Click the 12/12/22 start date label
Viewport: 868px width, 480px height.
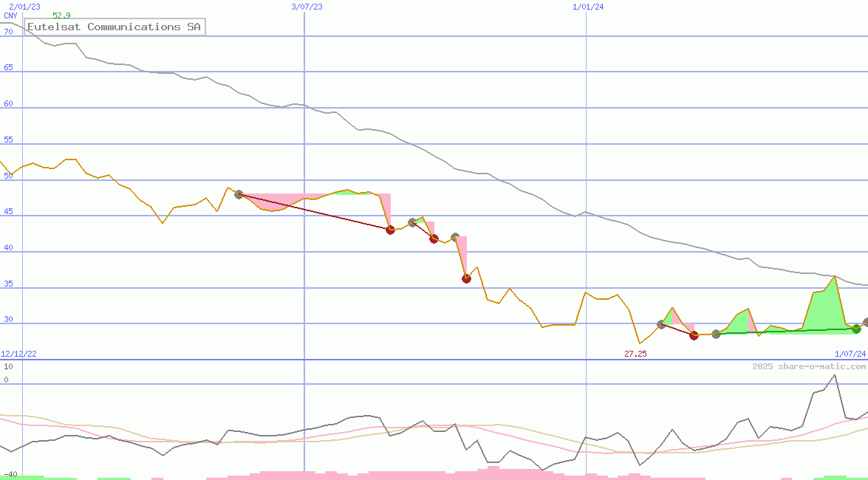point(18,354)
